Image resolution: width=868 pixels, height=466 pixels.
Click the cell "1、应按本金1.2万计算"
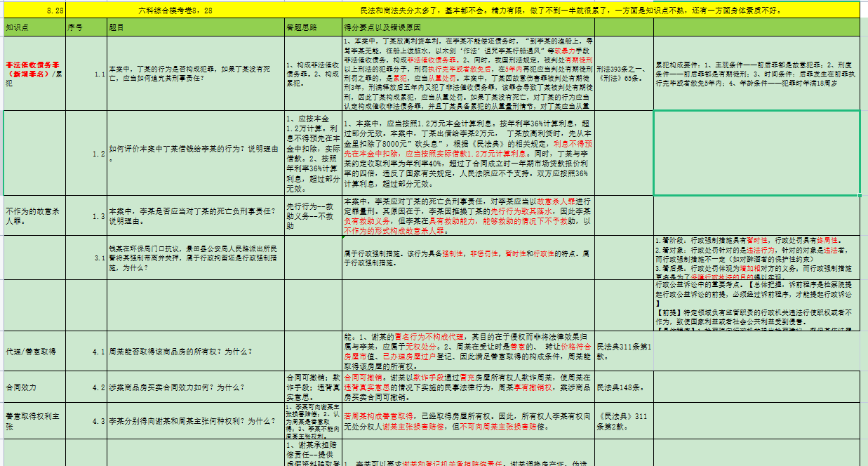313,153
